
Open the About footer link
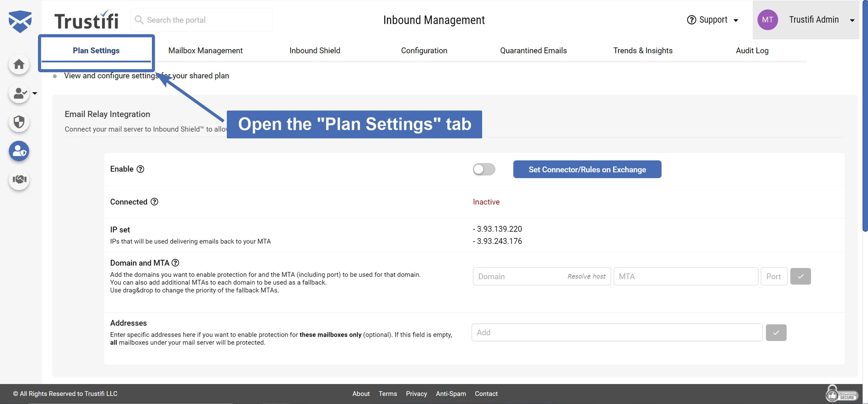coord(361,394)
